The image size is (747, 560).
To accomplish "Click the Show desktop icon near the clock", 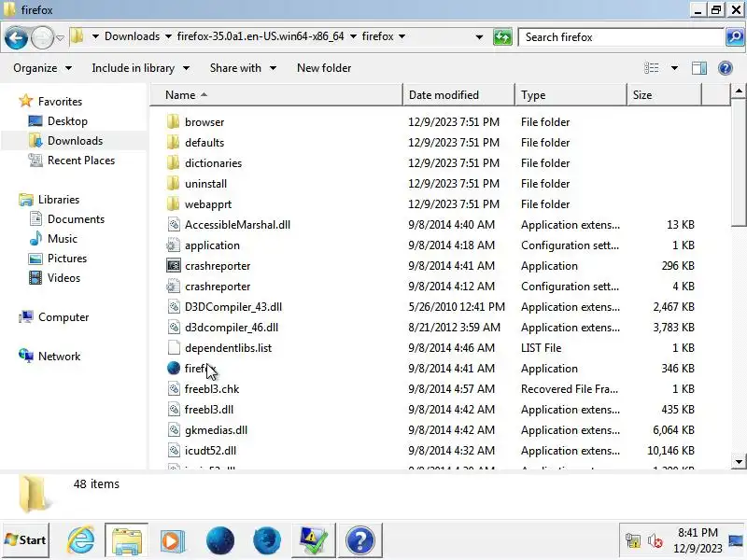I will [736, 540].
